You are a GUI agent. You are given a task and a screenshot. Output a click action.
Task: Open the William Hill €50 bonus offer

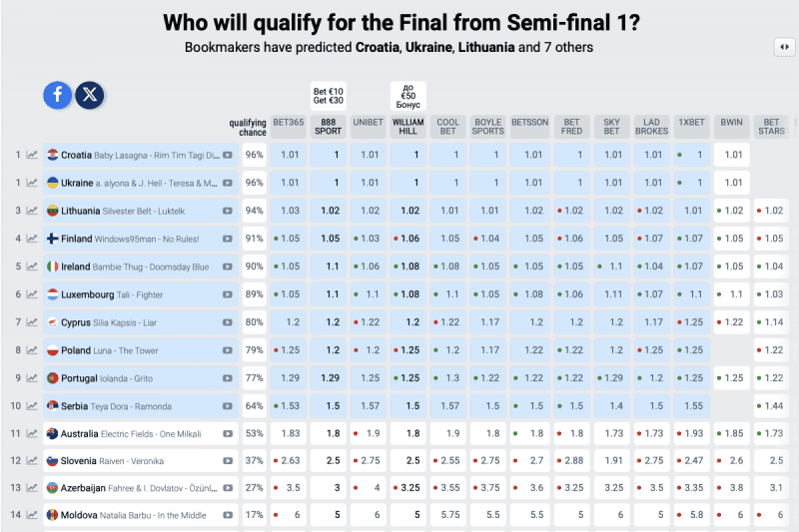click(x=408, y=96)
